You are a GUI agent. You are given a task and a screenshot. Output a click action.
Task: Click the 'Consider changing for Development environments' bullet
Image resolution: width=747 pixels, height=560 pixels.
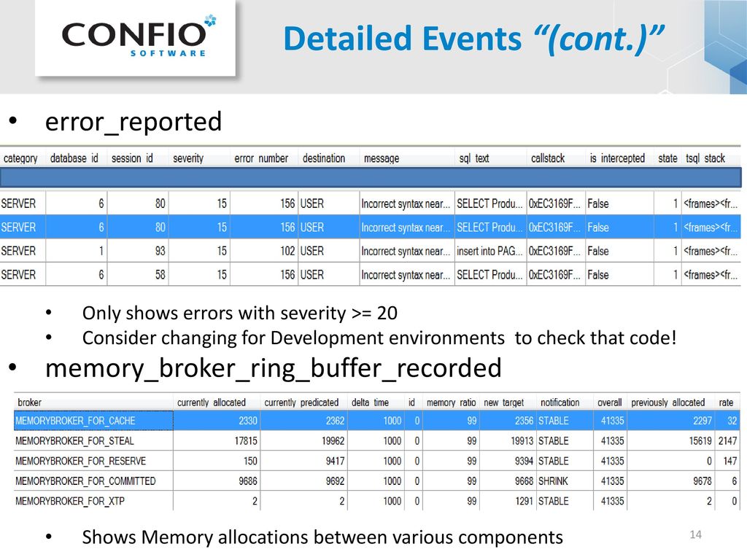click(379, 338)
